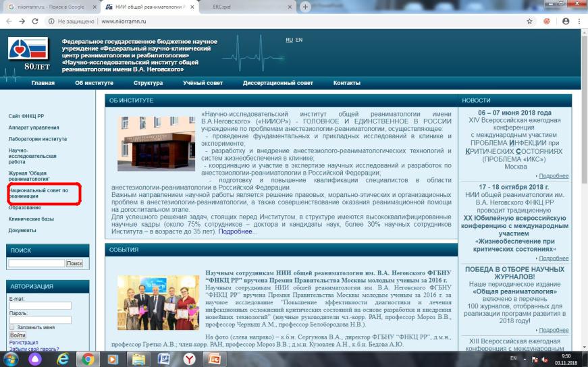Bookmark this page with the star icon
This screenshot has width=588, height=367.
coord(529,22)
